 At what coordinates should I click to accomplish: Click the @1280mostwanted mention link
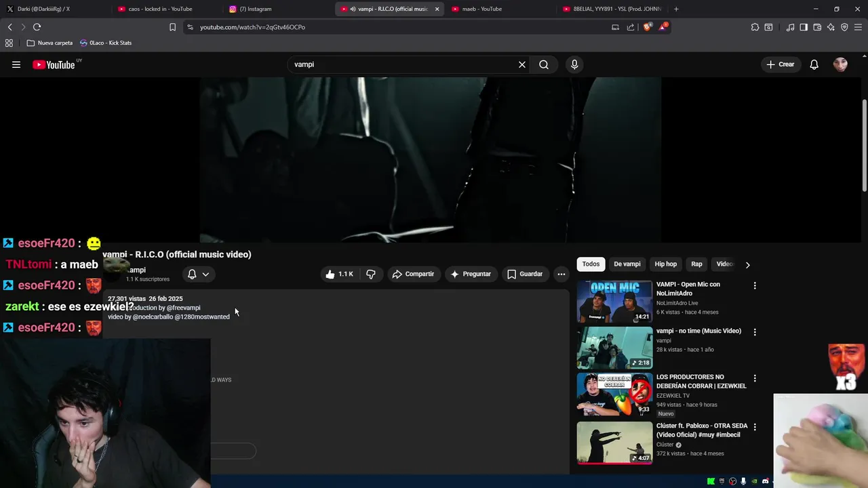click(x=202, y=317)
